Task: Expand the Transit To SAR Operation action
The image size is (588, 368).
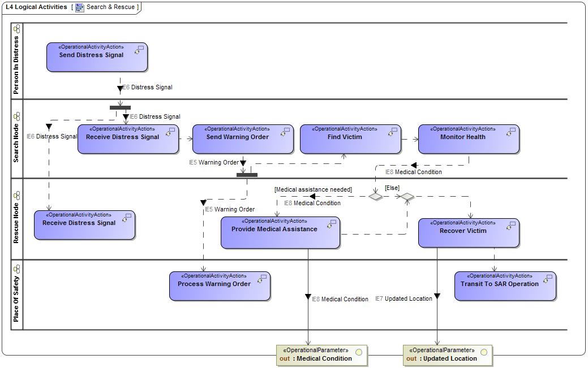Action: [550, 276]
